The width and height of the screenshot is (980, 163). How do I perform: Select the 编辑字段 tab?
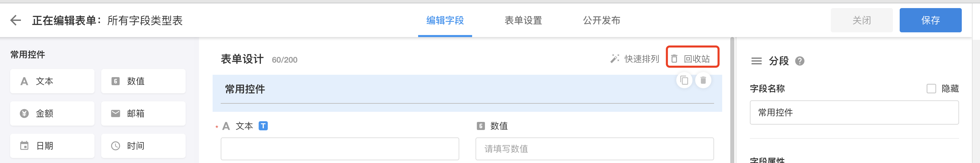click(x=445, y=21)
